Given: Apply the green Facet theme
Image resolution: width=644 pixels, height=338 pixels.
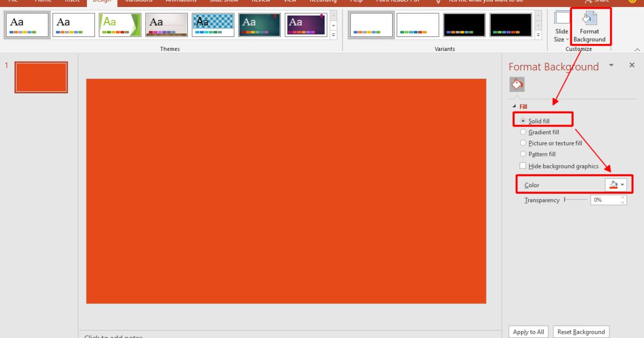Looking at the screenshot, I should 120,25.
